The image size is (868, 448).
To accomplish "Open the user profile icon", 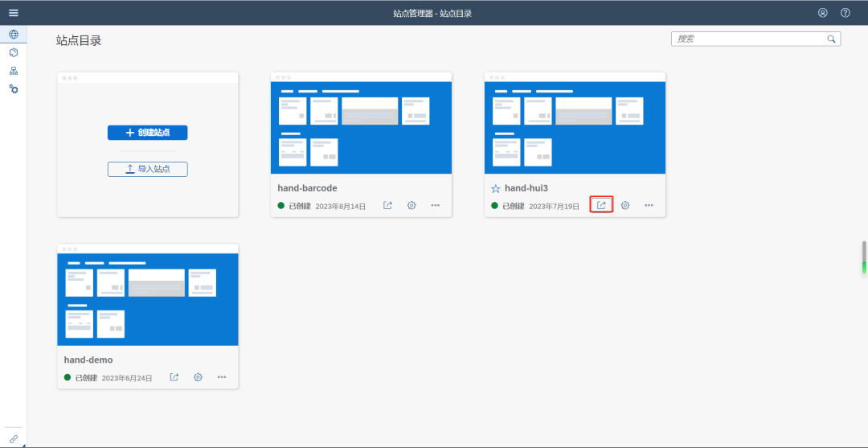I will coord(823,13).
